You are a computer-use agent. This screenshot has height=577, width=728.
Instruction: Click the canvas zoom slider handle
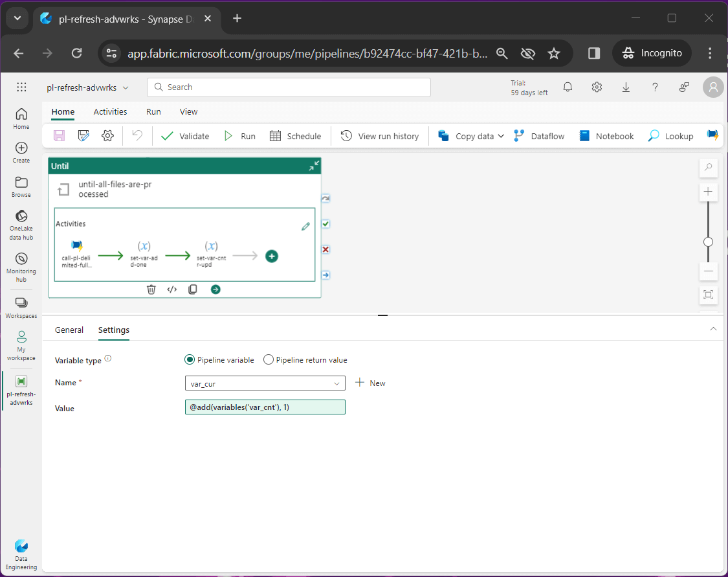tap(708, 242)
